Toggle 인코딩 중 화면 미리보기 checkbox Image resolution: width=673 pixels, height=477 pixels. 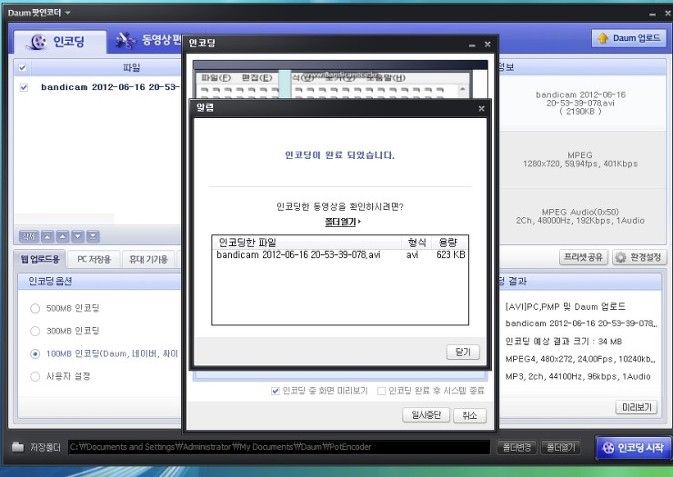(276, 391)
